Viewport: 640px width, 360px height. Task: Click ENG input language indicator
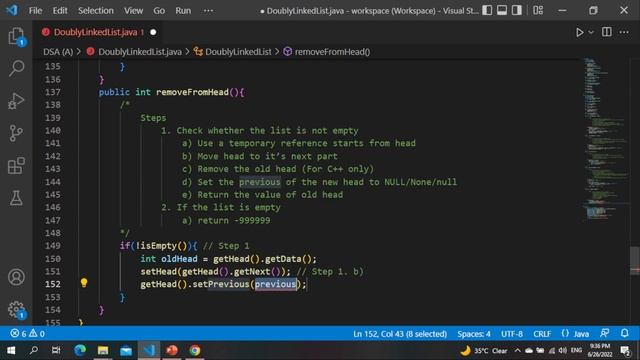pos(576,350)
